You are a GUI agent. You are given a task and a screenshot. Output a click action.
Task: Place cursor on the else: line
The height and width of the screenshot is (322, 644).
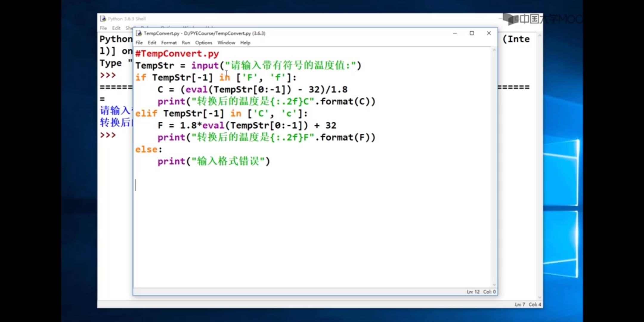[x=149, y=149]
